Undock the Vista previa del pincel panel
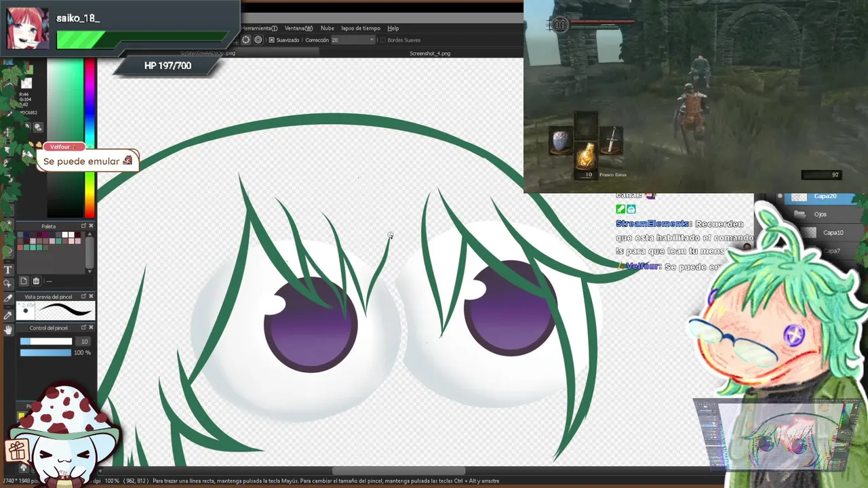This screenshot has width=868, height=488. tap(83, 296)
